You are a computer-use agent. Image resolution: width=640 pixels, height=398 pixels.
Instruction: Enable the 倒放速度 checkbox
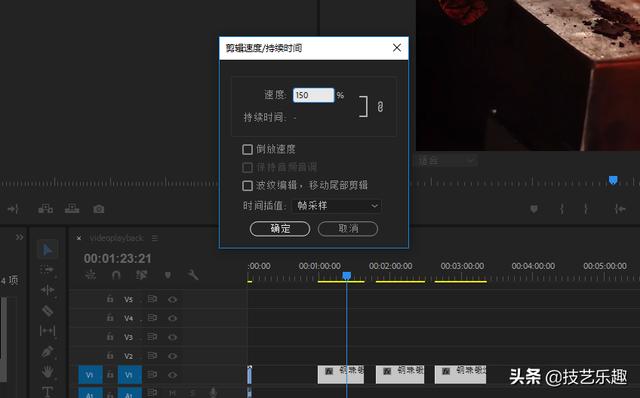(x=247, y=149)
